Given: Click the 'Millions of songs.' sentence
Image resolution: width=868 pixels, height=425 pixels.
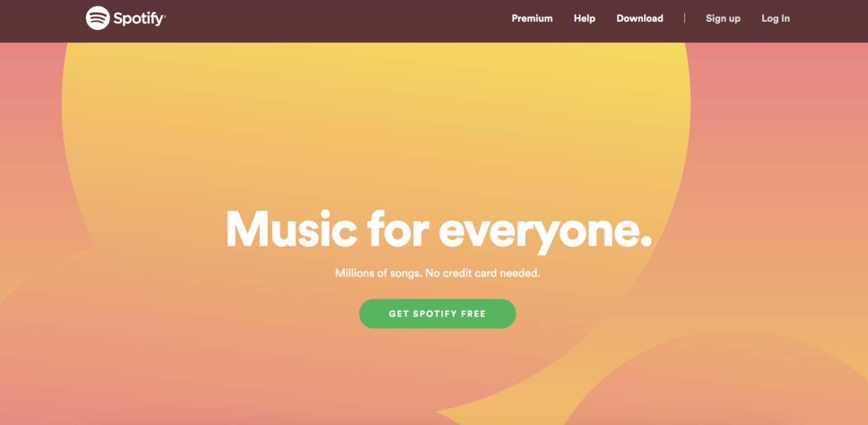Looking at the screenshot, I should 379,273.
